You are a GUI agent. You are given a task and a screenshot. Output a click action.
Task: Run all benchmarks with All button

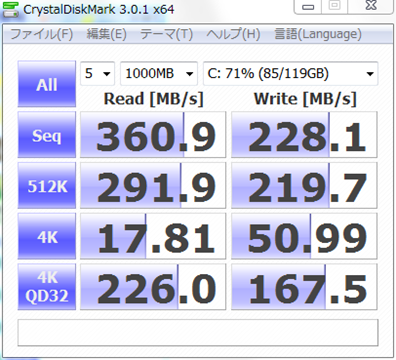(x=47, y=84)
